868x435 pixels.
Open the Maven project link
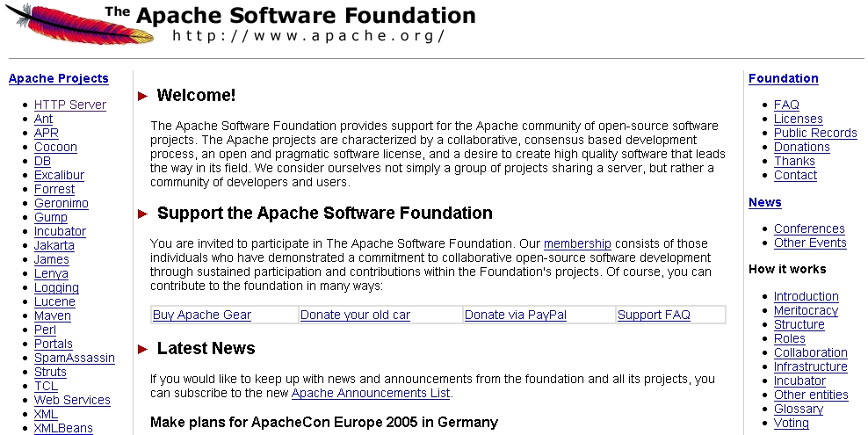(x=53, y=316)
